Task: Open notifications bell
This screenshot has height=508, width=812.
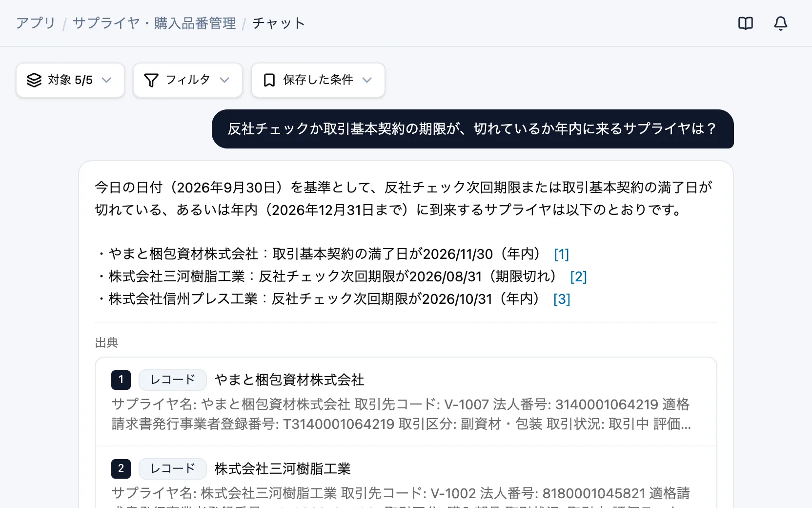Action: 781,23
